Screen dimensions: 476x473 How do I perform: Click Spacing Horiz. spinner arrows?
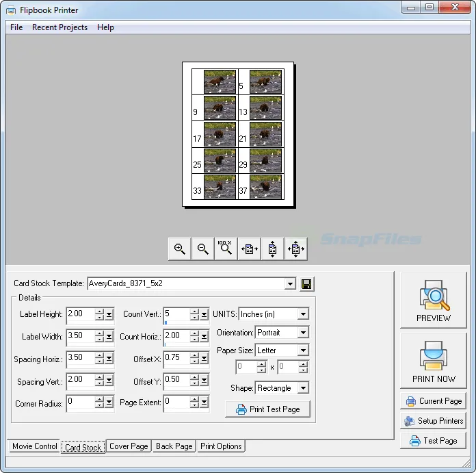point(99,359)
